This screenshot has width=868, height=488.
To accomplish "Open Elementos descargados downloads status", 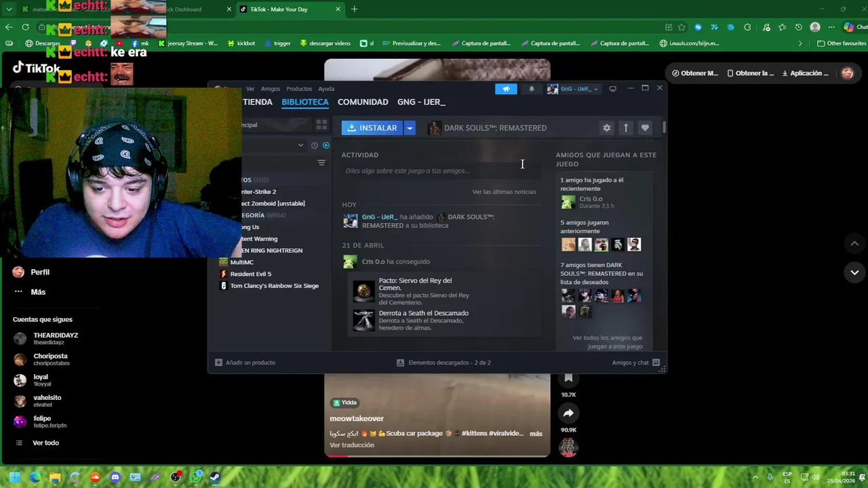I will point(443,363).
